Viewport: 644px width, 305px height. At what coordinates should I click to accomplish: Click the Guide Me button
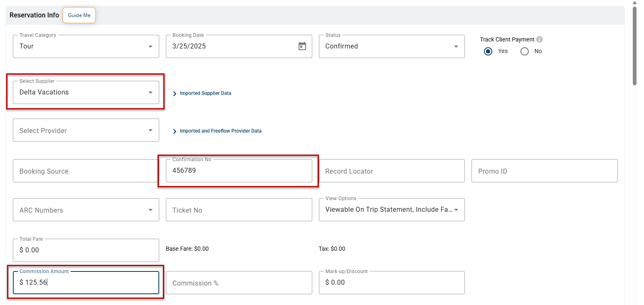click(79, 15)
